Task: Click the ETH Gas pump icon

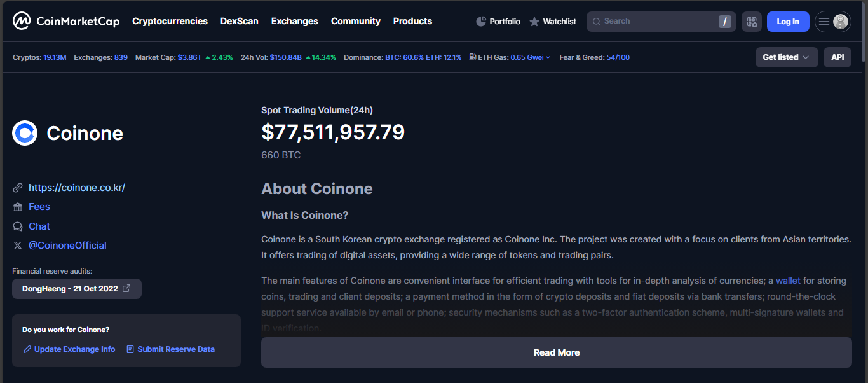Action: pyautogui.click(x=473, y=57)
